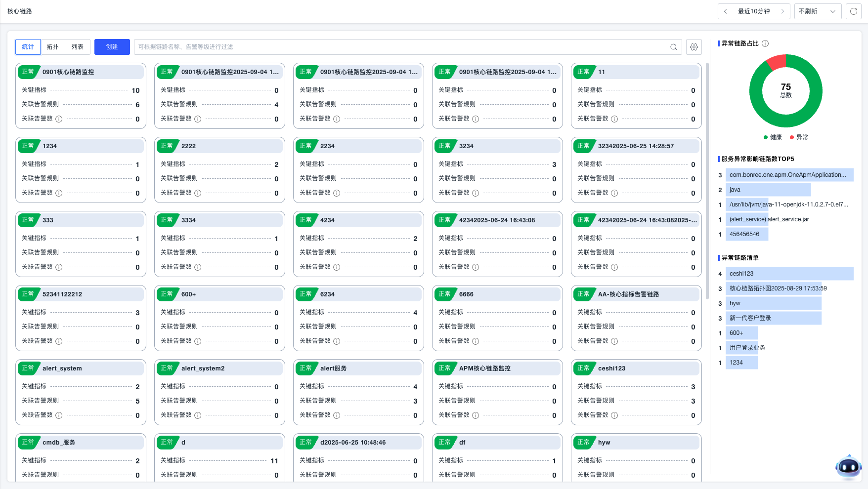The width and height of the screenshot is (868, 489).
Task: Open the APM核心链路监控 card
Action: tap(484, 368)
